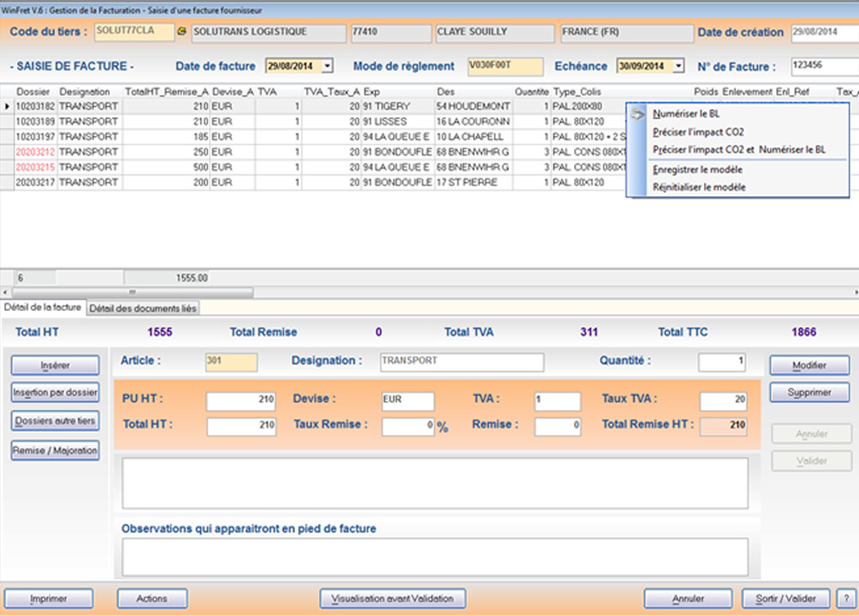Screen dimensions: 859x616
Task: Click the Observations footer text box
Action: click(435, 557)
